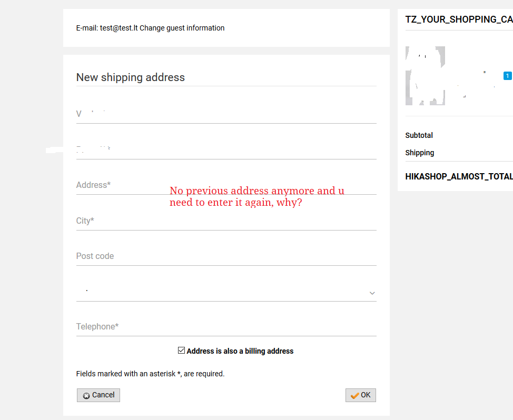Viewport: 513px width, 420px height.
Task: Click the Cancel button's X icon
Action: click(86, 396)
